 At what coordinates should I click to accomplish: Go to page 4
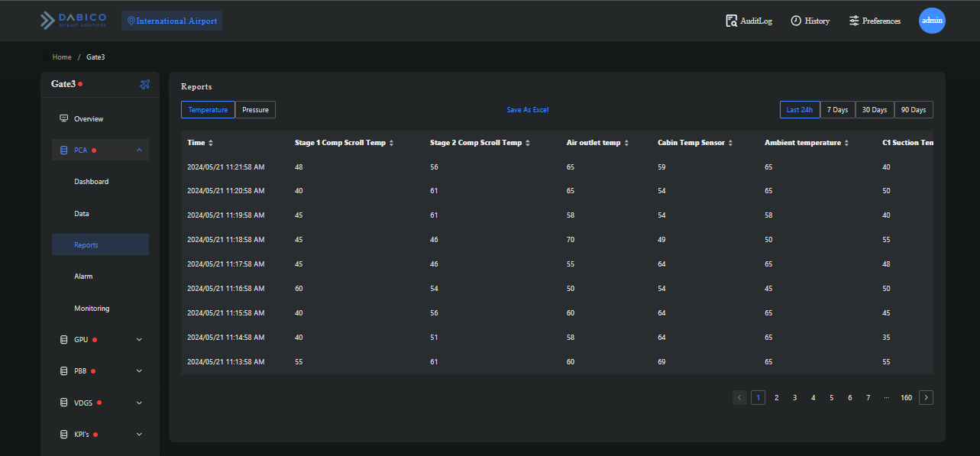[x=813, y=397]
